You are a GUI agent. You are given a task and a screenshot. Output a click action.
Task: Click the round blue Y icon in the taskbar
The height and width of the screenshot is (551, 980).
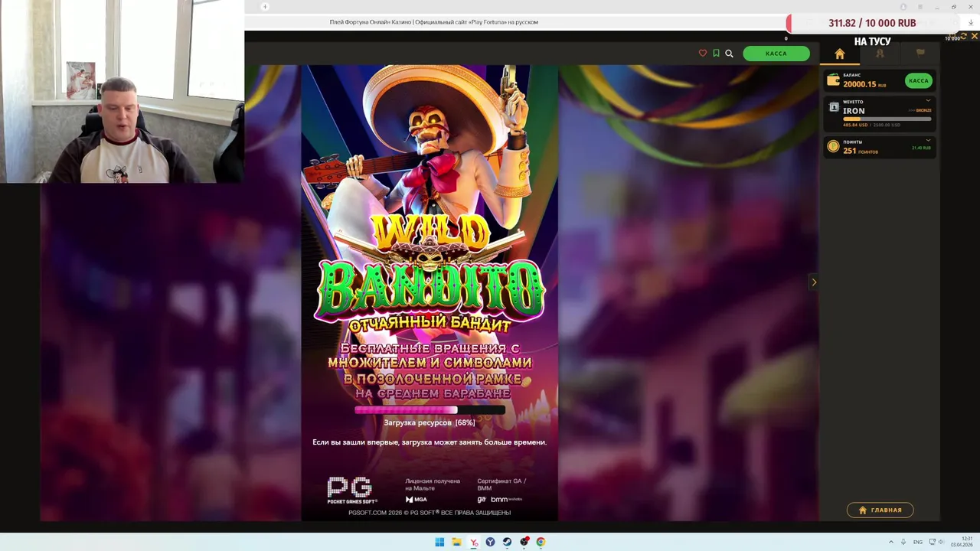tap(491, 542)
